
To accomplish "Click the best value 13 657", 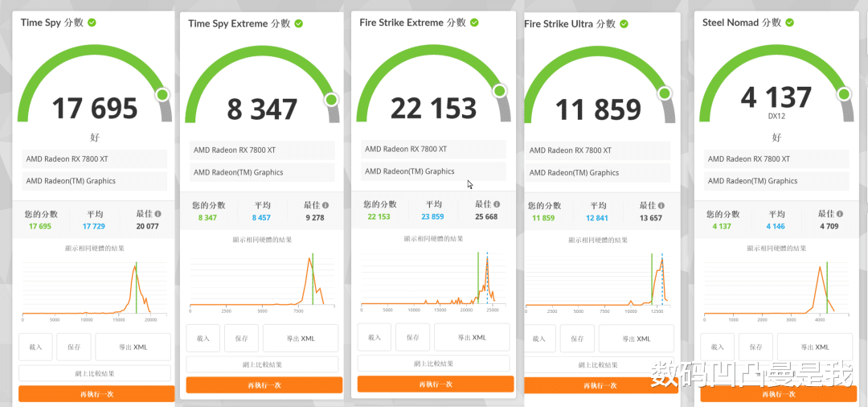I will (651, 218).
